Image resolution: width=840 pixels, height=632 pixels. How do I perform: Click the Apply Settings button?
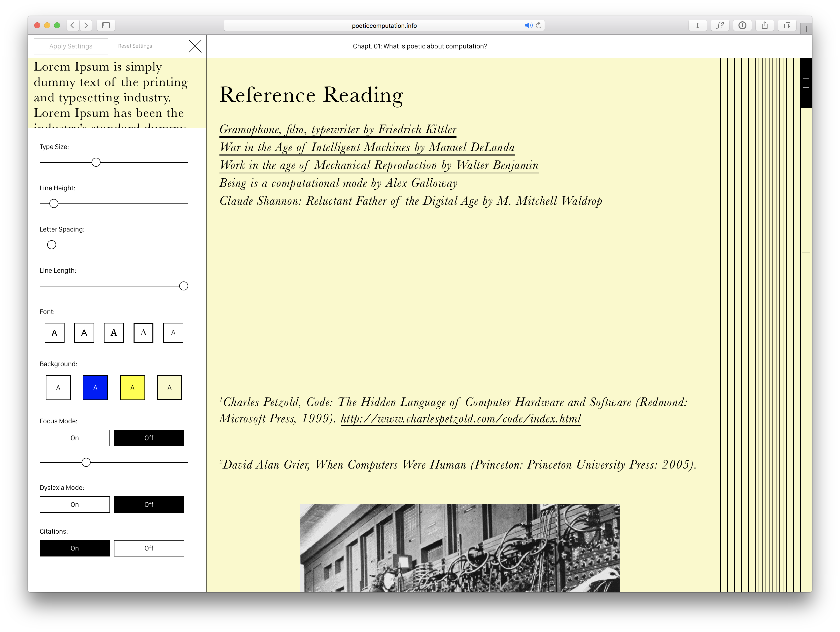pyautogui.click(x=71, y=46)
